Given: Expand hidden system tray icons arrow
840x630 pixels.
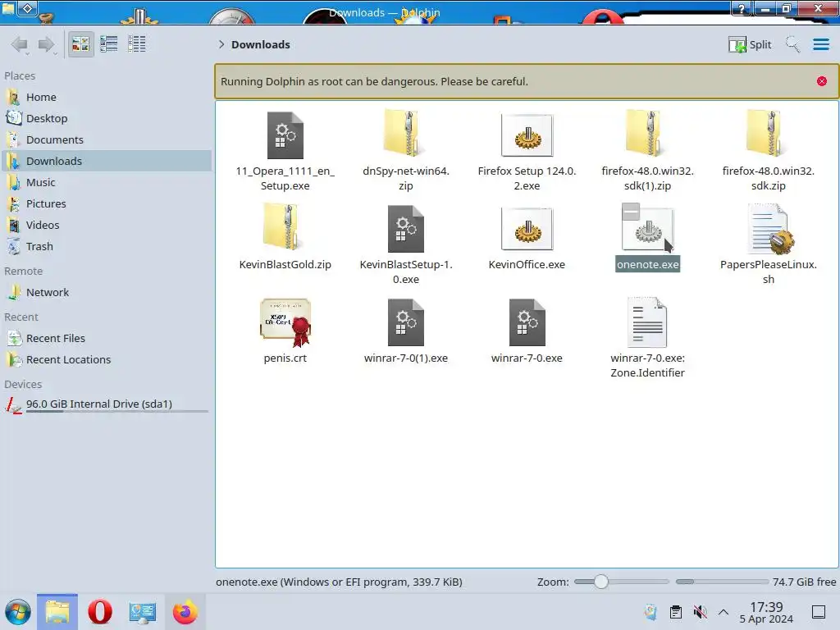Looking at the screenshot, I should 724,612.
